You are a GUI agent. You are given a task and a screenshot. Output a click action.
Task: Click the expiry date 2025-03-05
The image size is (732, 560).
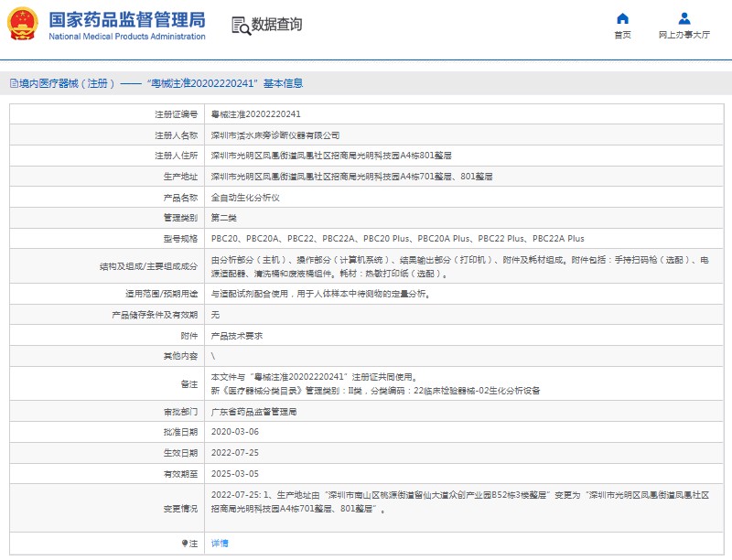pos(233,473)
